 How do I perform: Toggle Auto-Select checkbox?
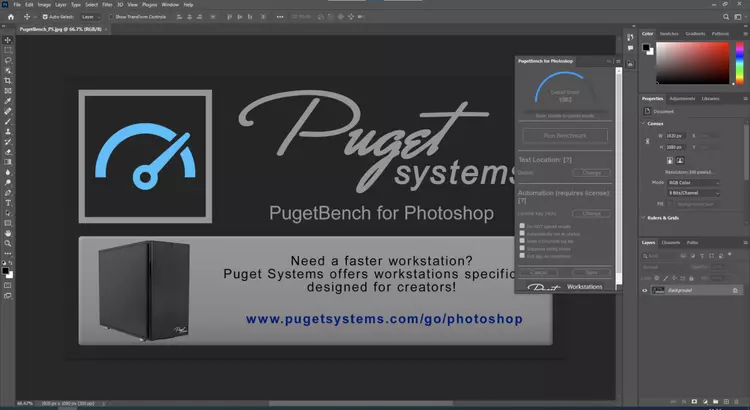[45, 17]
